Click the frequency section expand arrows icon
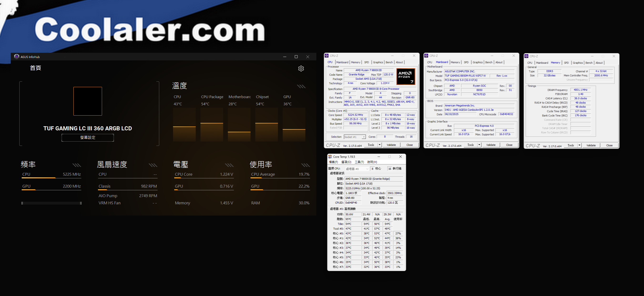The height and width of the screenshot is (296, 644). 77,165
